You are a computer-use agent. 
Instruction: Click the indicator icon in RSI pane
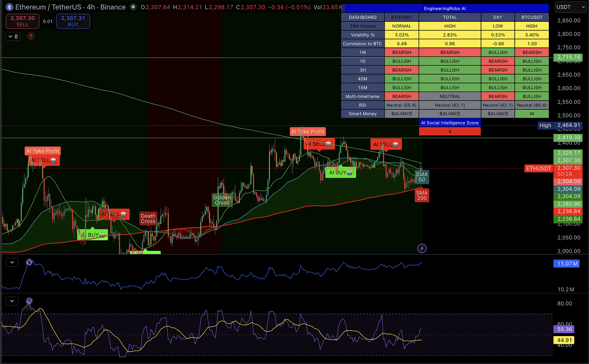tap(29, 301)
